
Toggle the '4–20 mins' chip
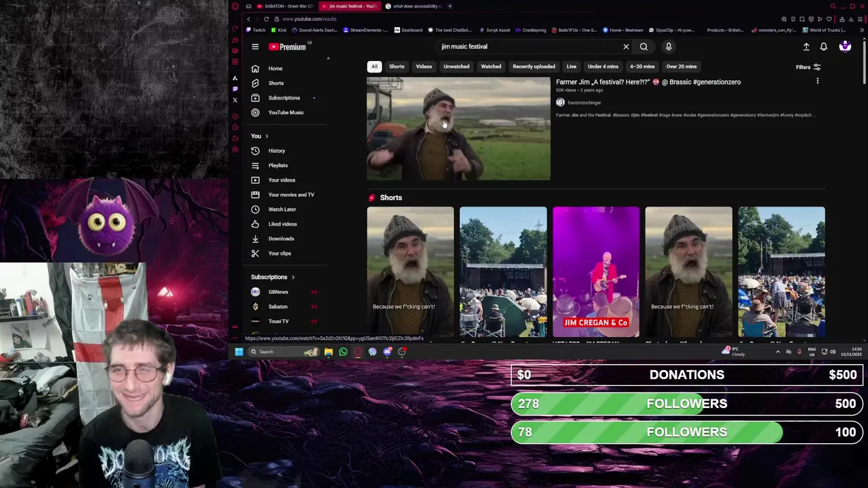[642, 66]
